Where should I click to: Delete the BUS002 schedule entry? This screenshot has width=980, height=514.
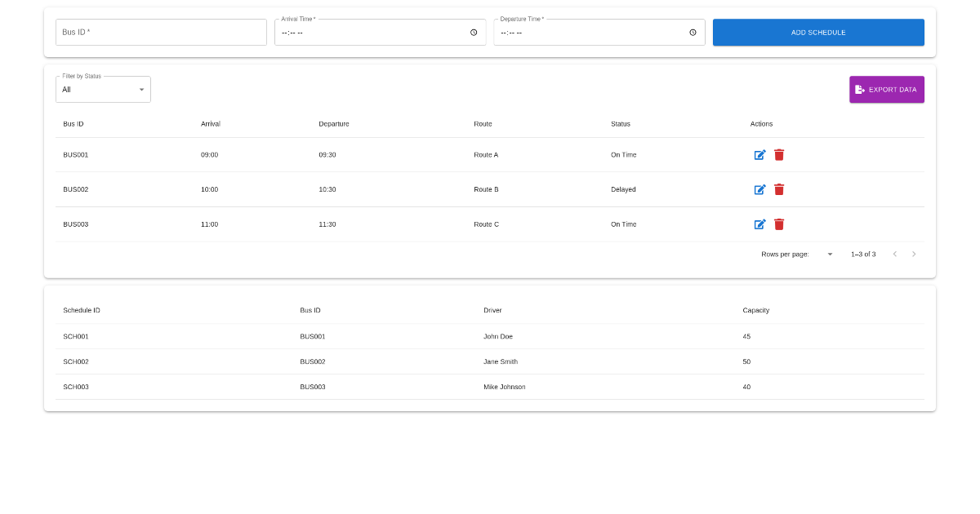tap(779, 189)
